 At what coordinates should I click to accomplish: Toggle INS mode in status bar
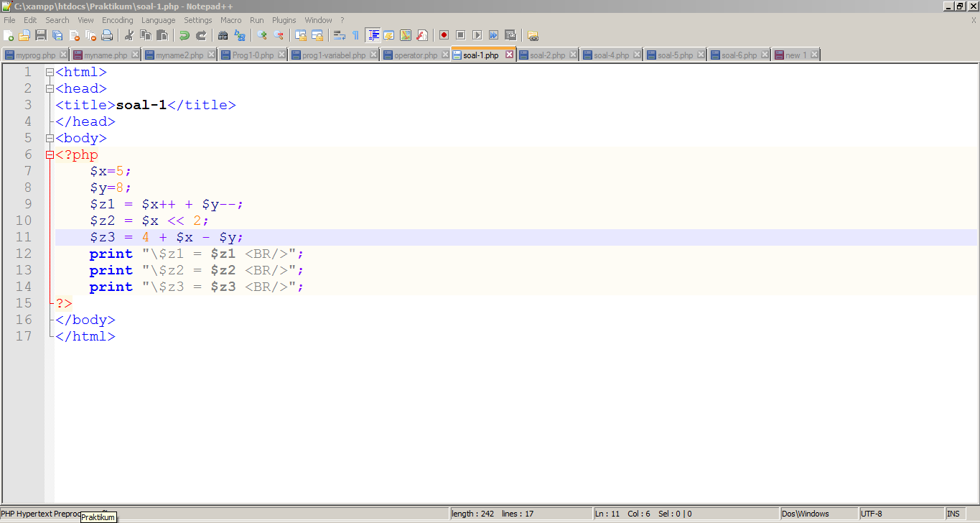point(953,514)
